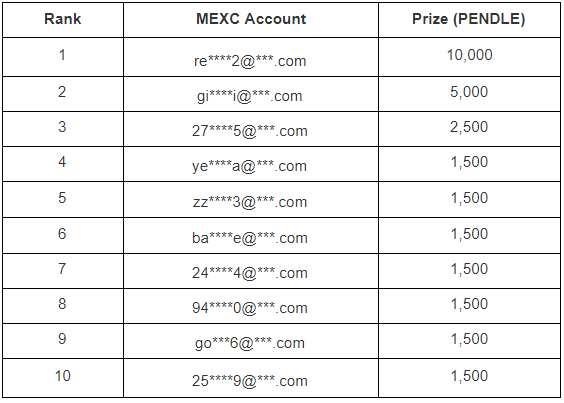Click the account ba****e@***.com
564x403 pixels.
point(250,238)
